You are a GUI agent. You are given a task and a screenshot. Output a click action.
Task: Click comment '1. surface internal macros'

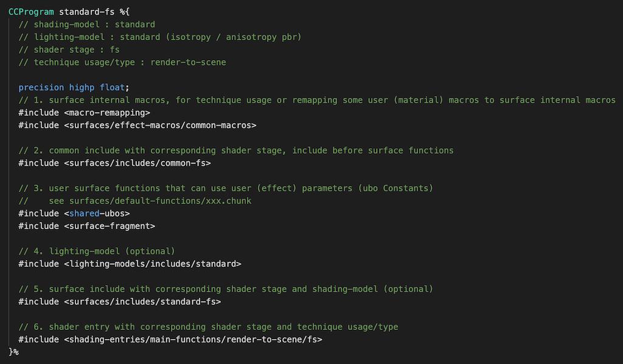[x=317, y=100]
